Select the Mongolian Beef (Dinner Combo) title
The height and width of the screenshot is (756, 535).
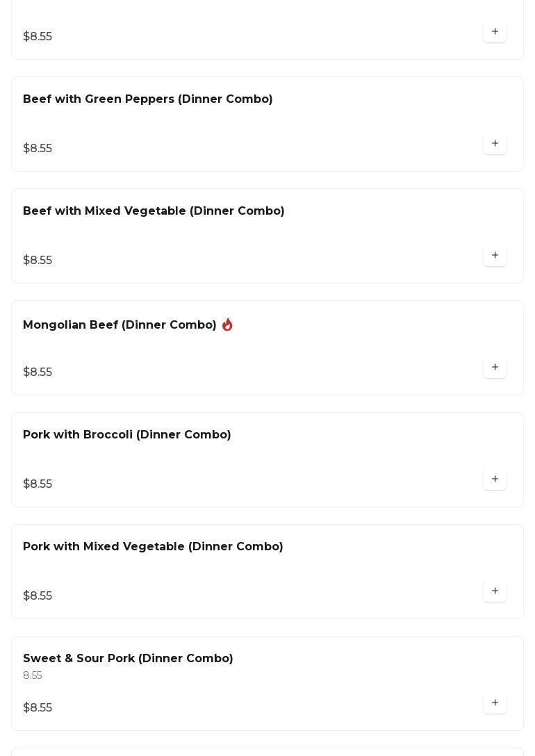[x=120, y=325]
